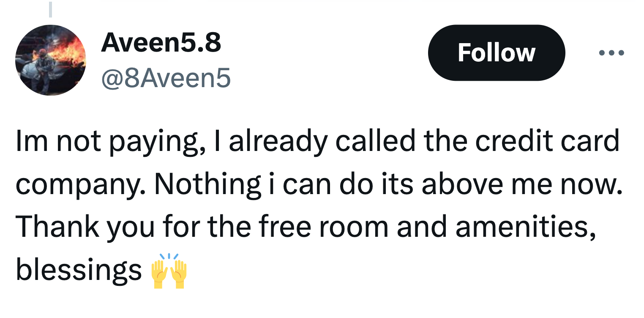This screenshot has width=644, height=318.
Task: Click the raised hands emoji
Action: 169,271
